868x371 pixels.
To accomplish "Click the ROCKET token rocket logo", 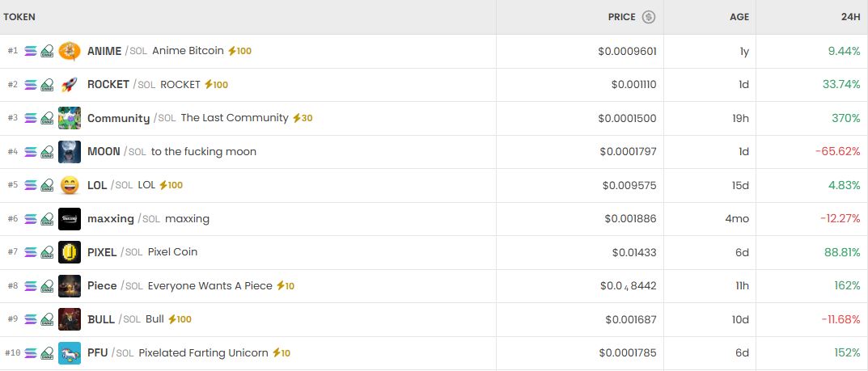I will (70, 85).
